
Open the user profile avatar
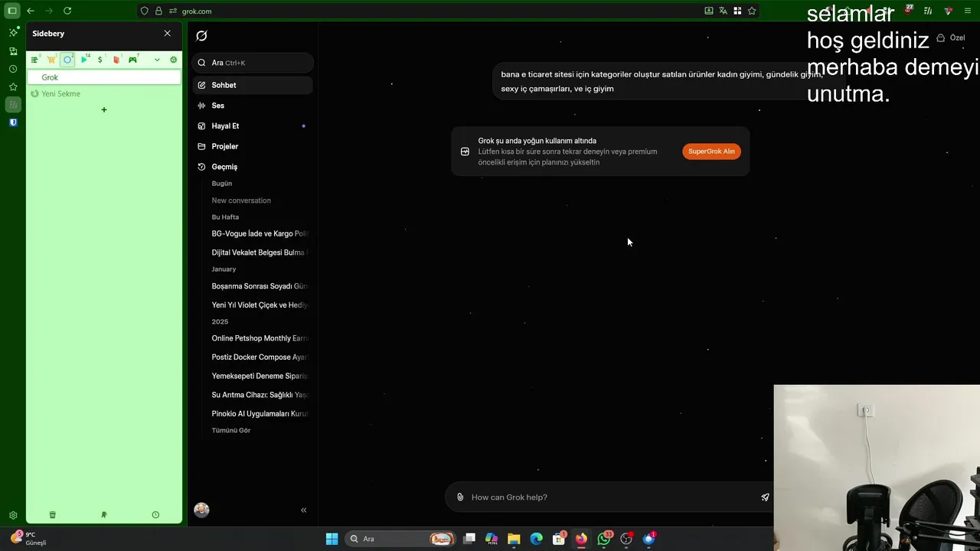pyautogui.click(x=201, y=510)
